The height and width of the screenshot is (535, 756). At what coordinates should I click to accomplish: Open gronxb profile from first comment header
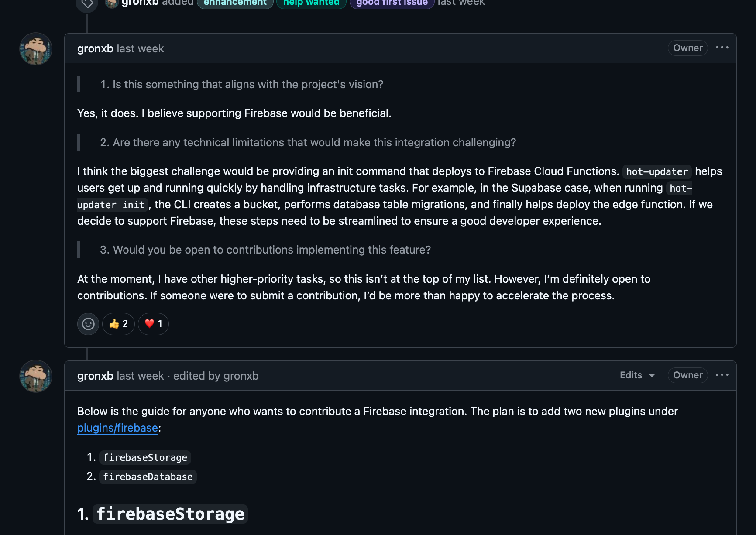(x=95, y=48)
